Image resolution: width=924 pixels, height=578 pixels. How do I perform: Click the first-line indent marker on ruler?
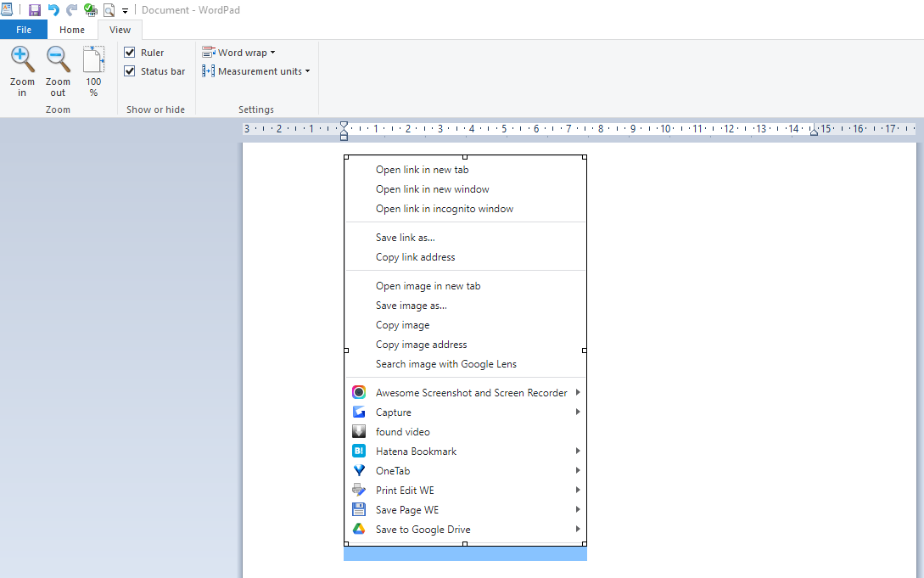point(344,125)
